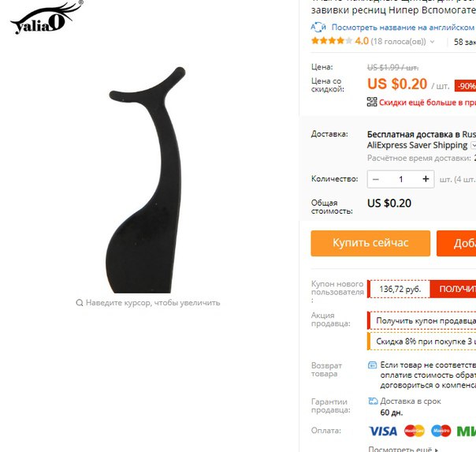Click the yaliaO brand logo
This screenshot has width=476, height=452.
click(46, 17)
